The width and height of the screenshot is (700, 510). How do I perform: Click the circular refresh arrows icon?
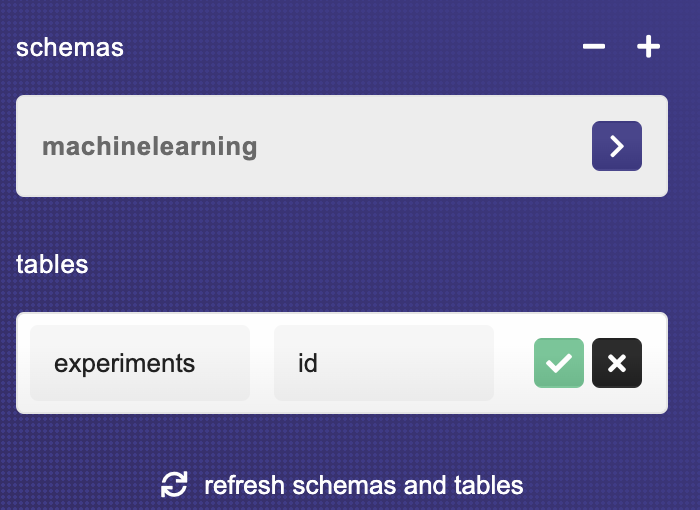(x=174, y=485)
